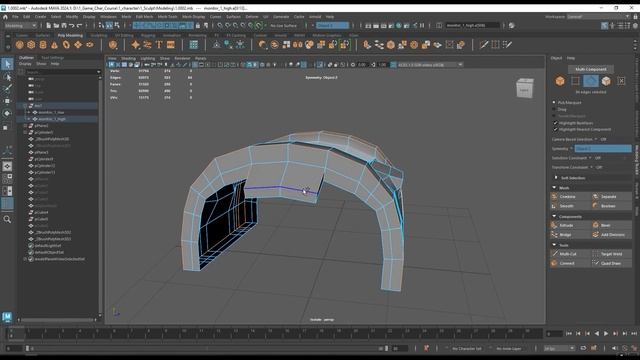Create a polygon sphere from the shelf
The height and width of the screenshot is (360, 640).
pos(20,45)
